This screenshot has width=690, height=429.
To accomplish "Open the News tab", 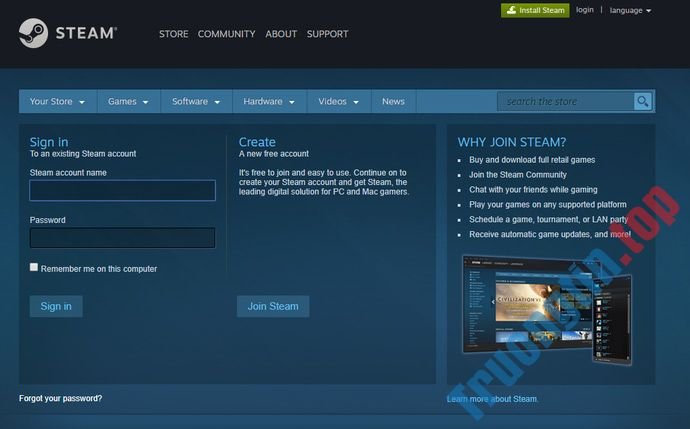I will pos(393,101).
